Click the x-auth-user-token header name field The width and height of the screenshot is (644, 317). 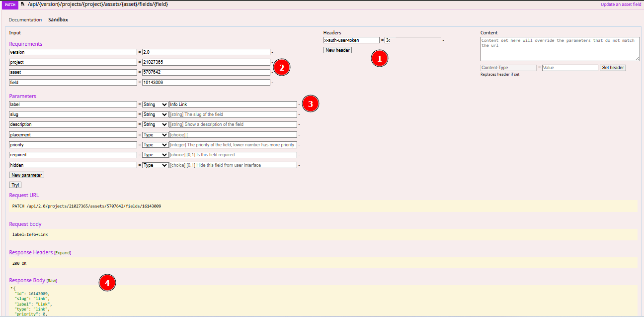click(x=351, y=40)
